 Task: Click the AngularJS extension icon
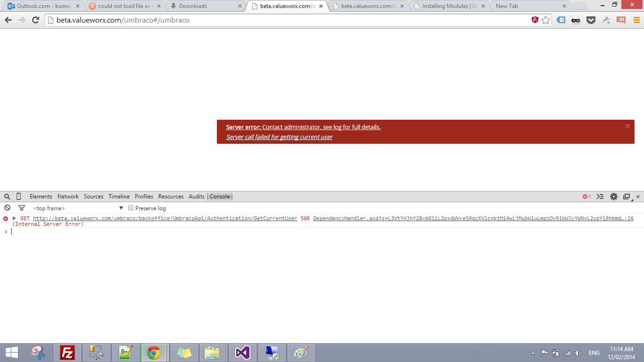535,20
